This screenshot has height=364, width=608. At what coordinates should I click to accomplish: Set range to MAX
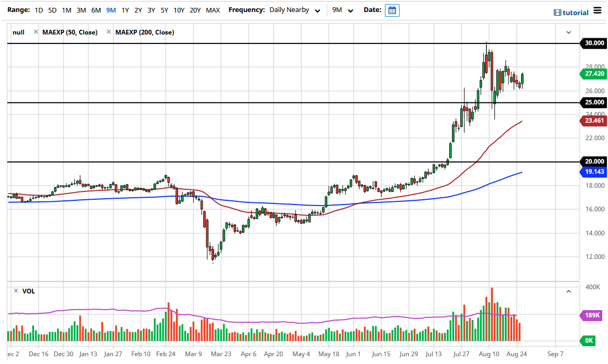213,10
